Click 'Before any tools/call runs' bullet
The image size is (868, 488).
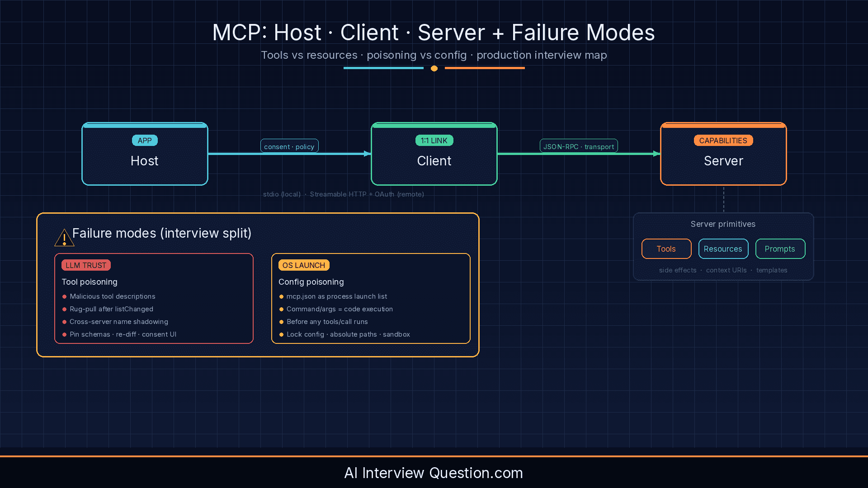coord(323,322)
